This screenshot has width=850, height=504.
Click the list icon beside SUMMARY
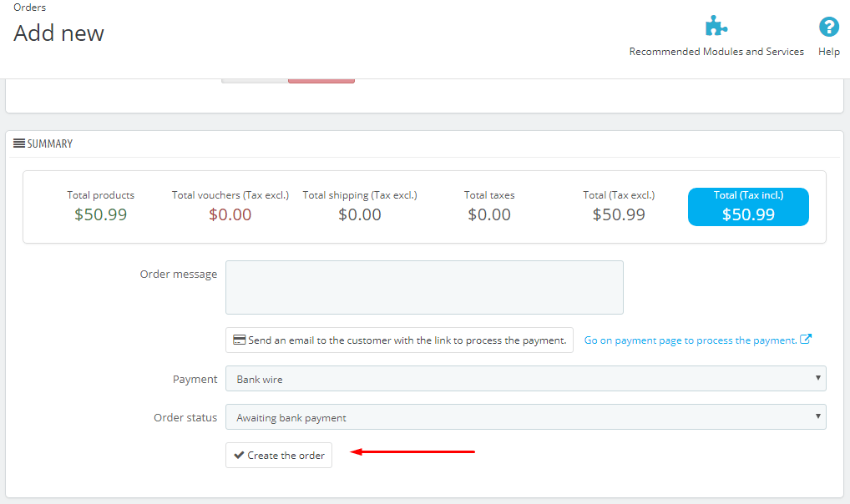[x=18, y=144]
